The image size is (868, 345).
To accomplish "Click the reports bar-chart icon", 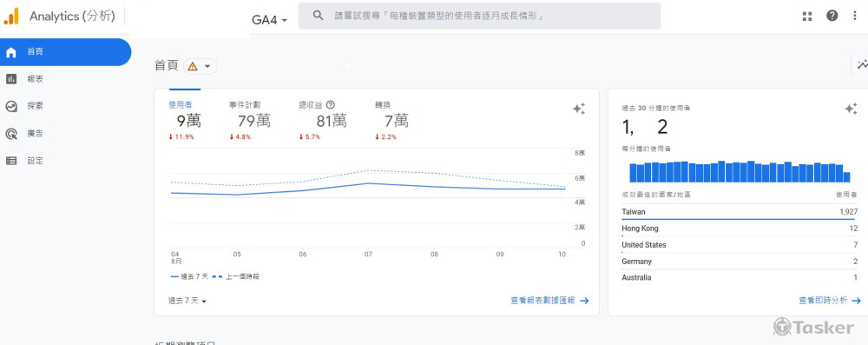I will point(11,79).
